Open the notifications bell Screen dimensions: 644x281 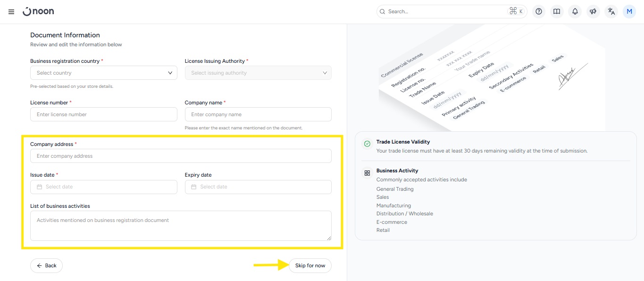point(575,12)
